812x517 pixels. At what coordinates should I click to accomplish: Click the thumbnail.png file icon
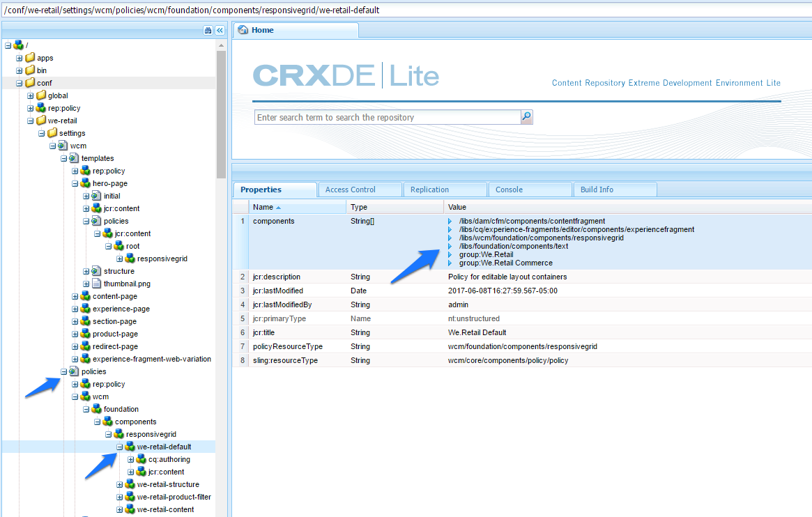pos(96,284)
